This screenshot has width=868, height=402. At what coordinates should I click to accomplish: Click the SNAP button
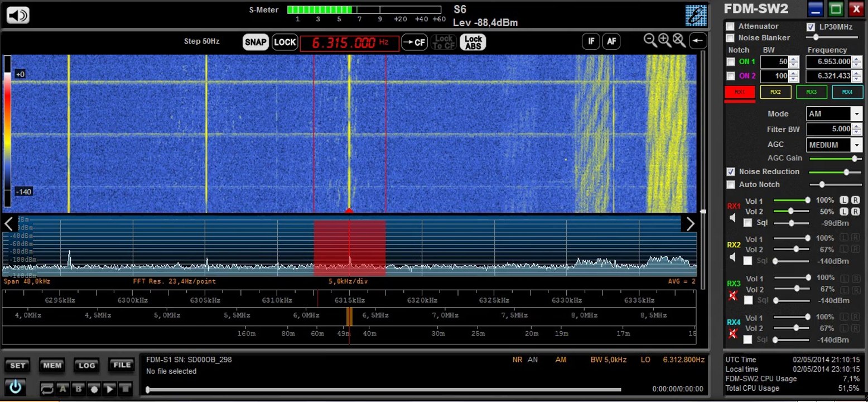[255, 42]
